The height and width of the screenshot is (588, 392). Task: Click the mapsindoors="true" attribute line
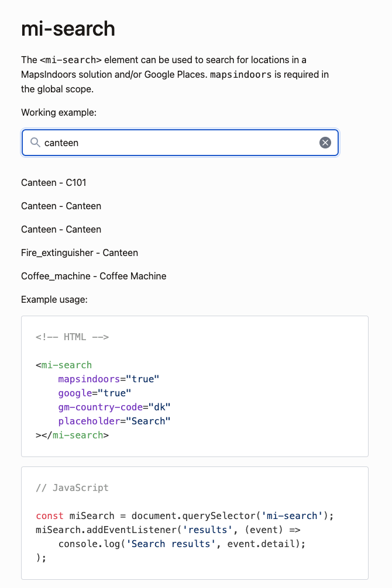coord(108,379)
